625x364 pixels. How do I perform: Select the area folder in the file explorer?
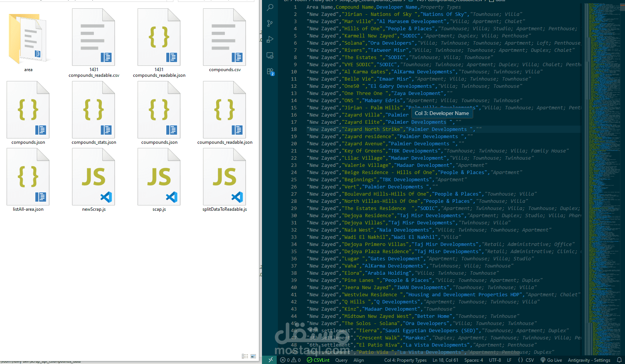(28, 41)
